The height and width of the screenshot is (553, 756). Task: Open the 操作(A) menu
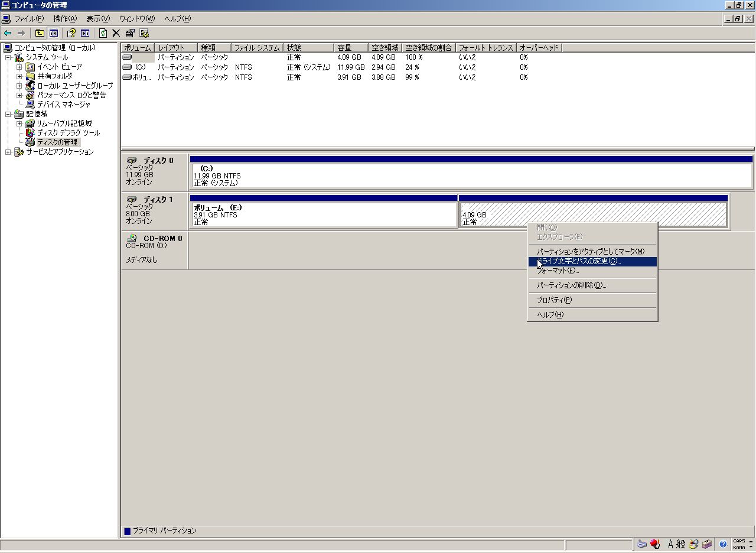pos(65,19)
